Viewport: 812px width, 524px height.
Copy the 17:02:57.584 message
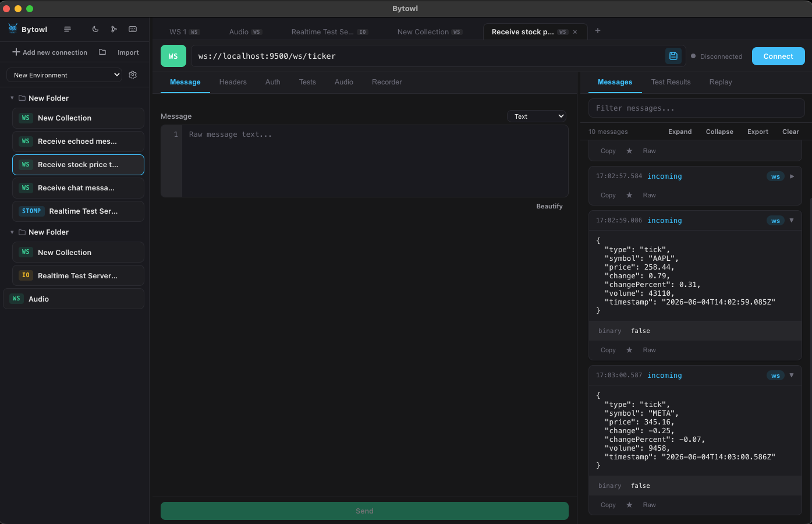point(608,195)
